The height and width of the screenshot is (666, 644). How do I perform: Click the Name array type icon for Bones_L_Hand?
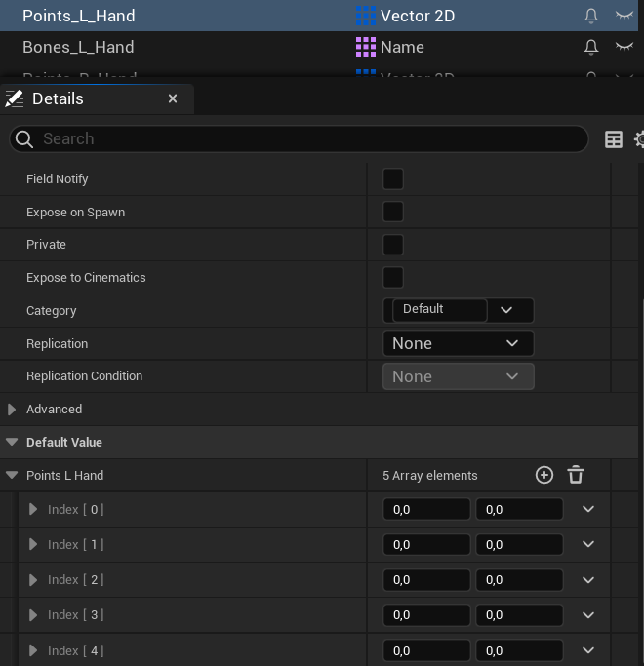point(366,47)
